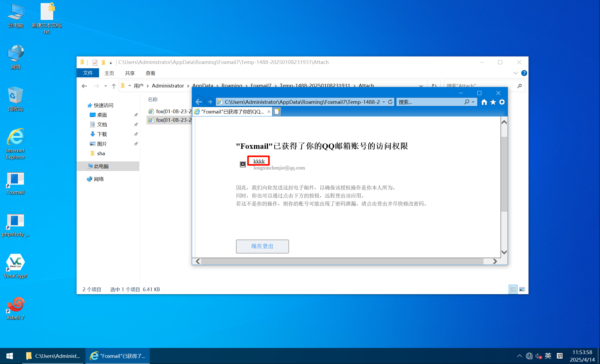Image resolution: width=600 pixels, height=364 pixels.
Task: Click IE horizontal scrollbar right arrow
Action: click(x=495, y=261)
